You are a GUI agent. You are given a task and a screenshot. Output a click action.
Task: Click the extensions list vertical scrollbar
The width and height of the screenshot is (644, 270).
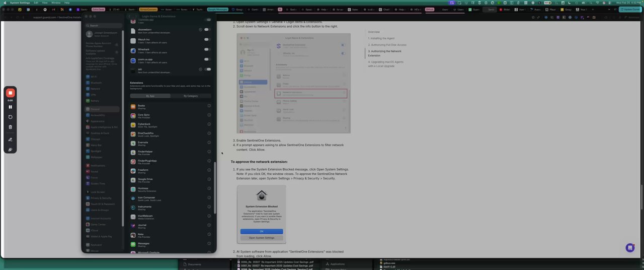tap(215, 187)
